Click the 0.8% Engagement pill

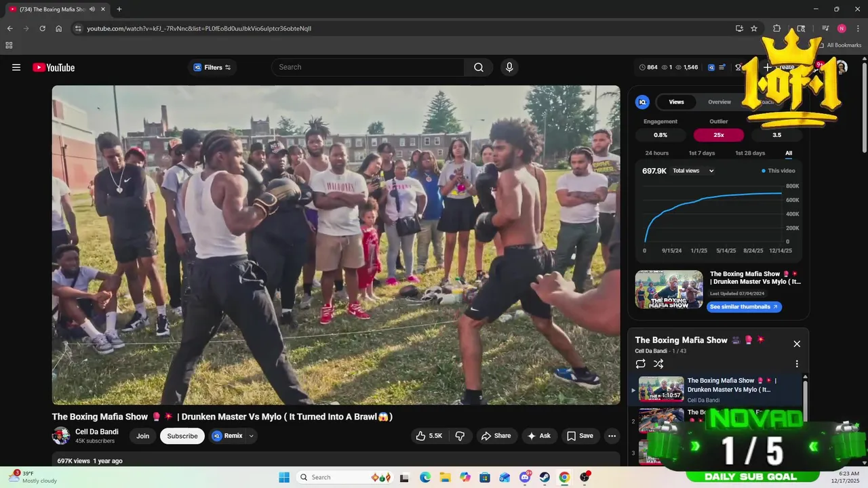click(x=660, y=135)
